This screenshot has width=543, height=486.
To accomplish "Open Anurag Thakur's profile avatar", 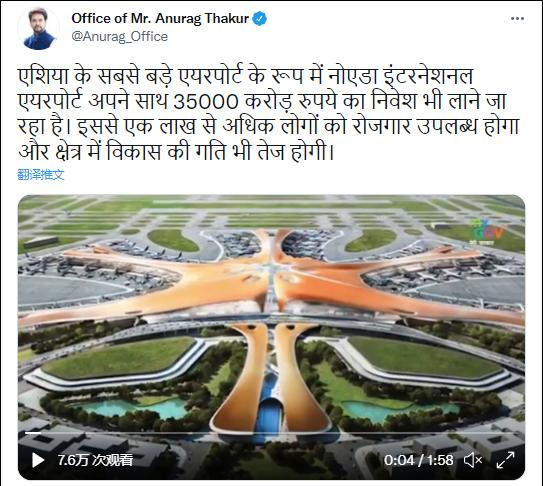I will (x=39, y=28).
